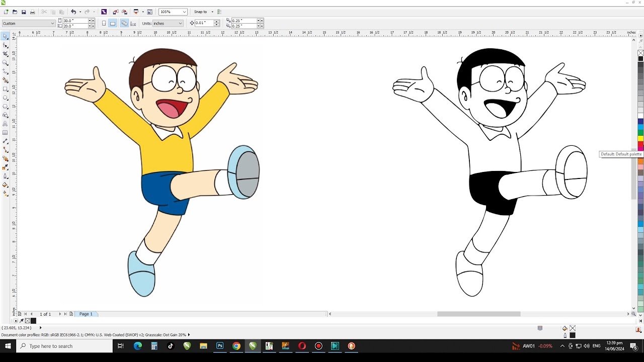Viewport: 644px width, 362px height.
Task: Click the Undo arrow
Action: (73, 12)
